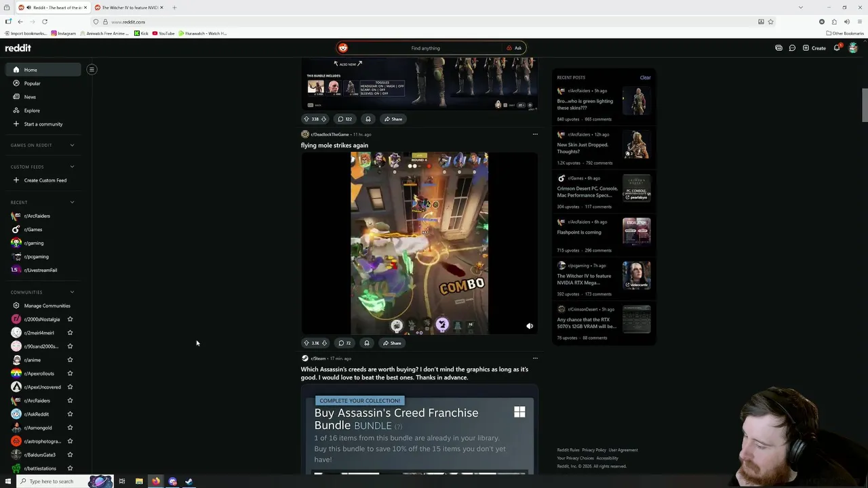Viewport: 868px width, 488px height.
Task: Click Start a community
Action: [43, 124]
